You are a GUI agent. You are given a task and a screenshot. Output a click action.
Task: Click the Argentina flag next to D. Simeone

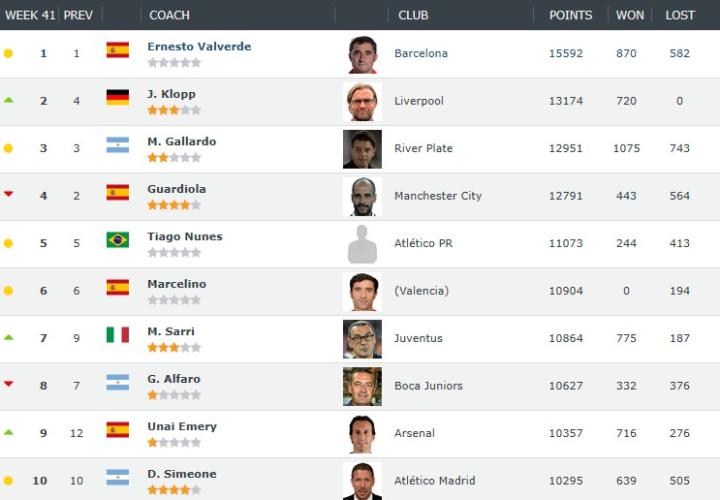point(118,477)
